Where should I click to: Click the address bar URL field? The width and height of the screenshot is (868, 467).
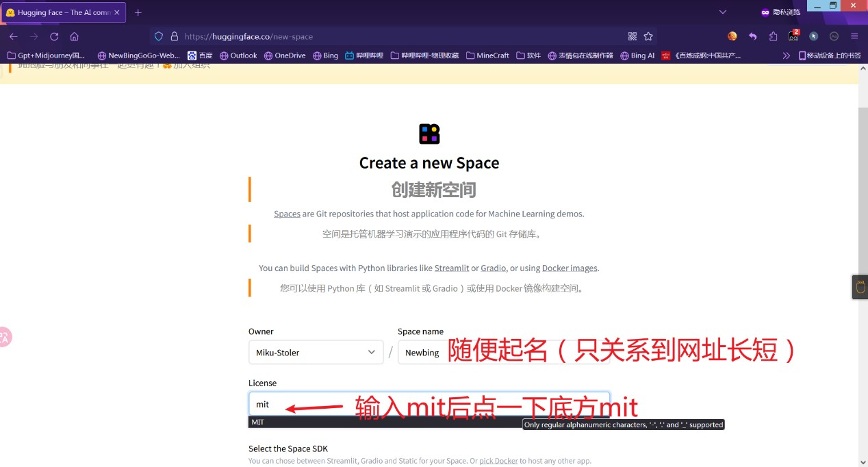pos(404,36)
